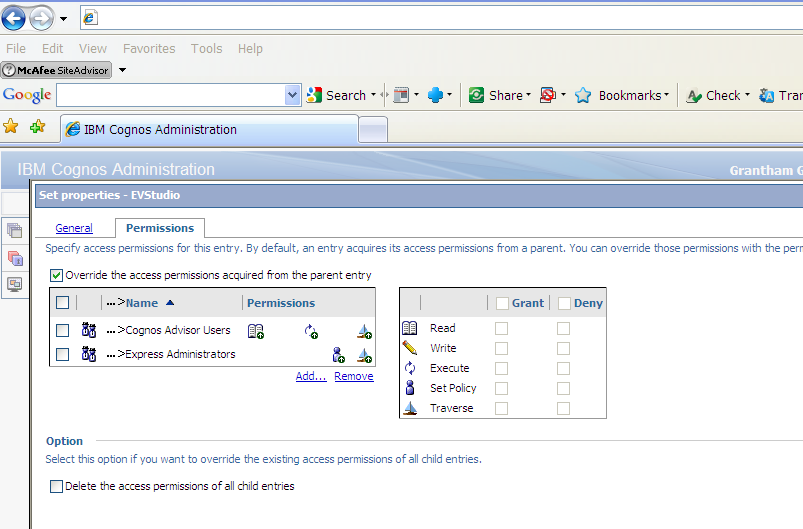Viewport: 803px width, 529px height.
Task: Open the View menu
Action: [93, 49]
